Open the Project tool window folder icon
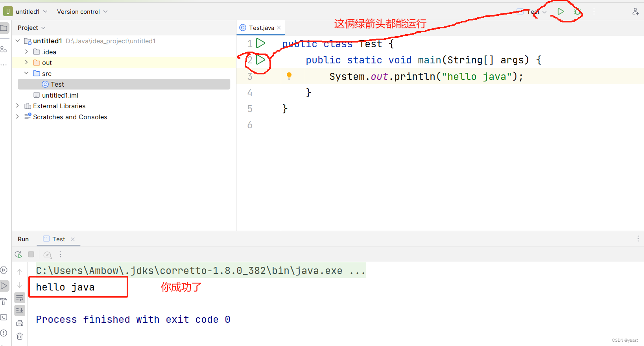The image size is (644, 346). coord(4,28)
